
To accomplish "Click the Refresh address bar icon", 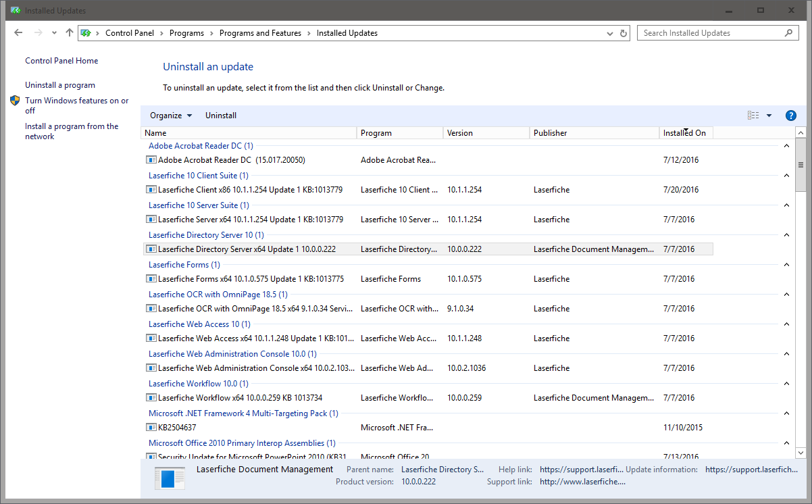I will pos(624,33).
